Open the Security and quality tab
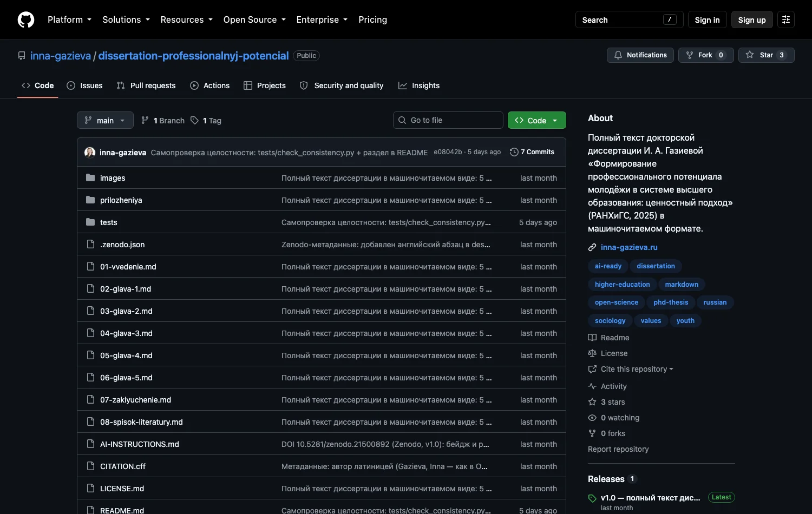This screenshot has width=812, height=514. 342,85
